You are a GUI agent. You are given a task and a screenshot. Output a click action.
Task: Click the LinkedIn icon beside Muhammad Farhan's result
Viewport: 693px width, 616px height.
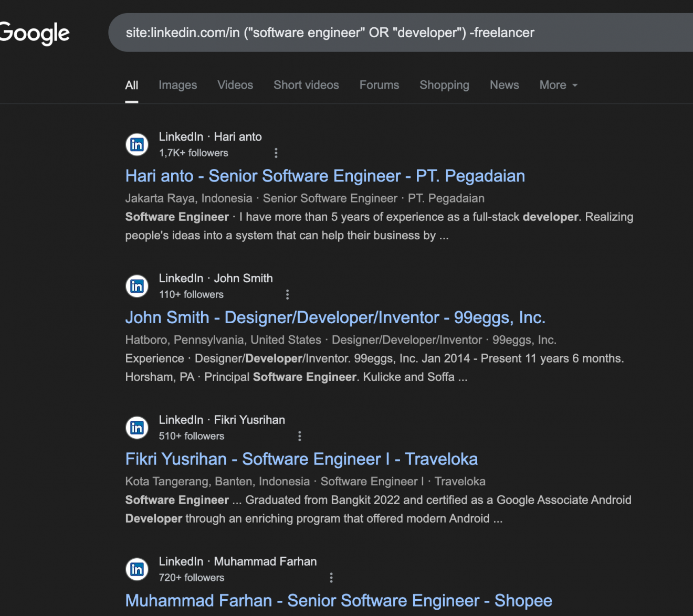click(x=136, y=569)
